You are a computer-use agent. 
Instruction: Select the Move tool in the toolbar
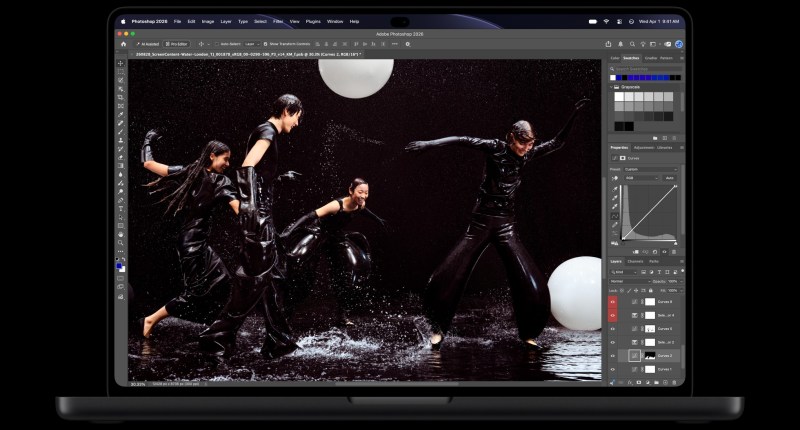[121, 63]
